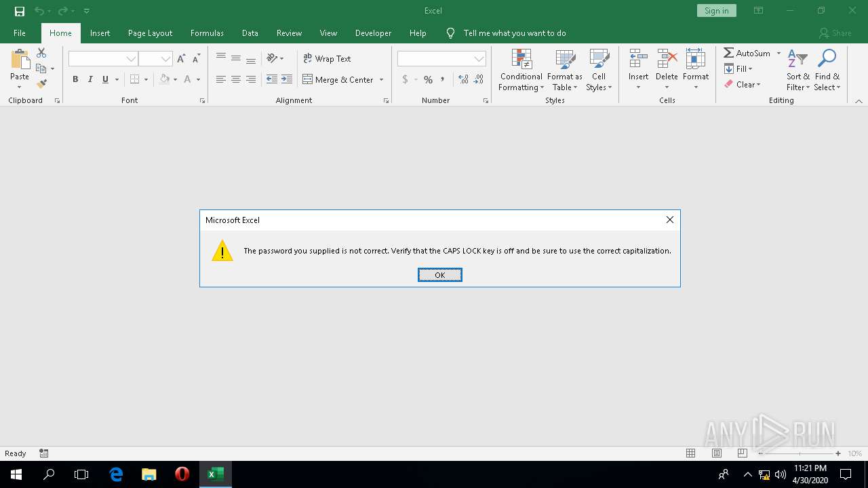Click the Tell me what you want to do box
Screen dimensions: 868x488
tap(514, 33)
